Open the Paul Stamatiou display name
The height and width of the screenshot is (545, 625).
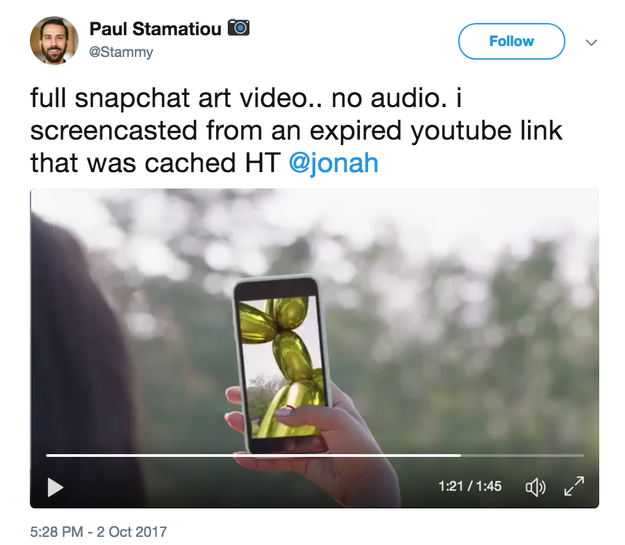pos(155,29)
